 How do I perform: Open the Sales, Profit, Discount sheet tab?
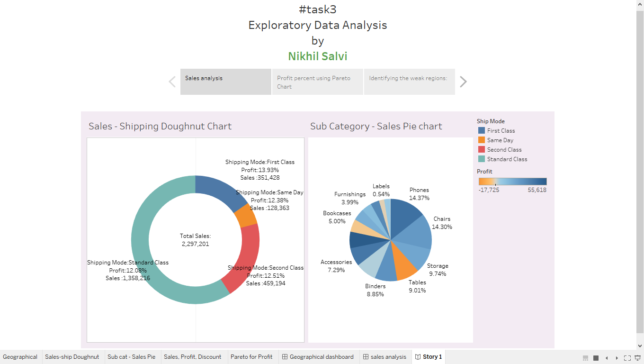point(193,357)
